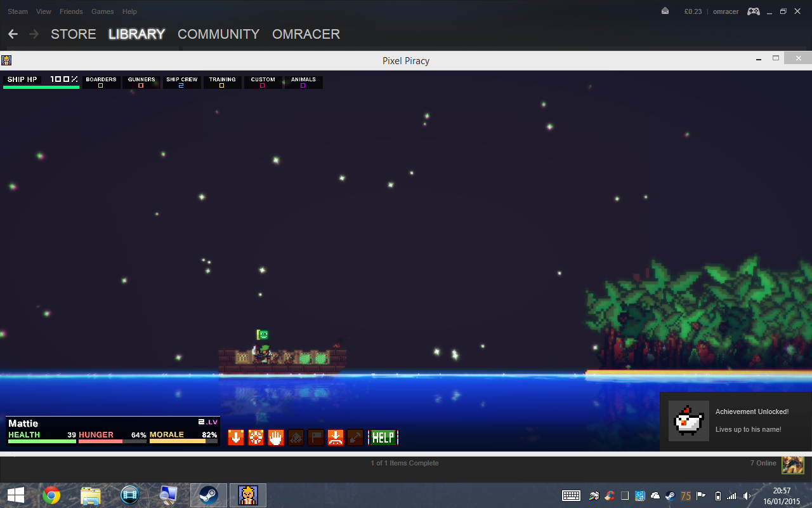This screenshot has width=812, height=508.
Task: Click the network signal tray icon
Action: click(x=732, y=496)
